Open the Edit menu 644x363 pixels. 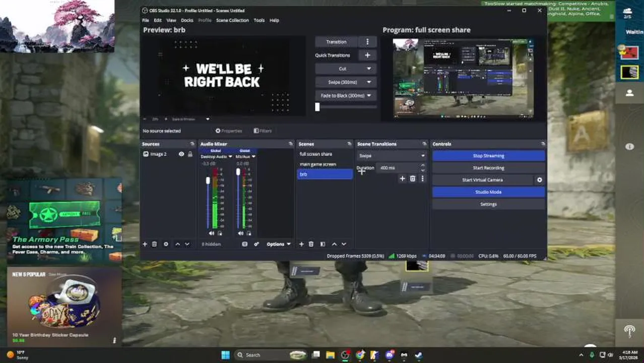[158, 20]
